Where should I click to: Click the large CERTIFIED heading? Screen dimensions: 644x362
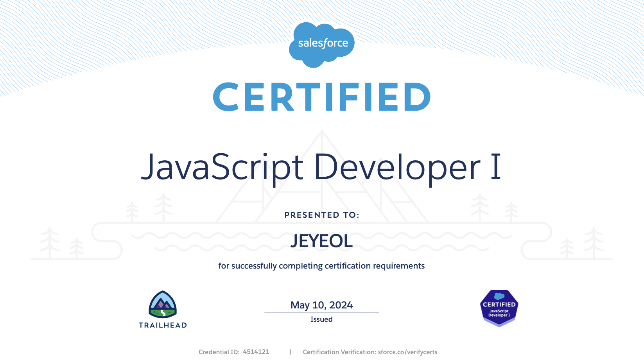pyautogui.click(x=321, y=97)
